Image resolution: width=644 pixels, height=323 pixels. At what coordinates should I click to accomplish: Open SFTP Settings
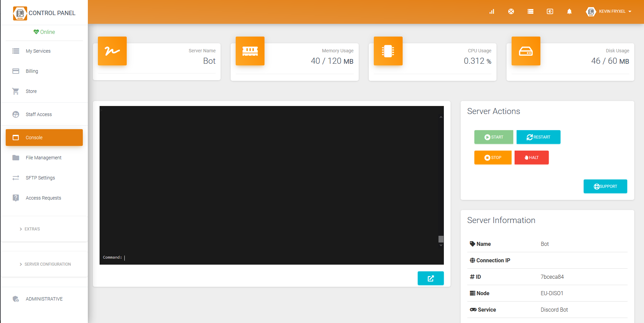click(44, 178)
